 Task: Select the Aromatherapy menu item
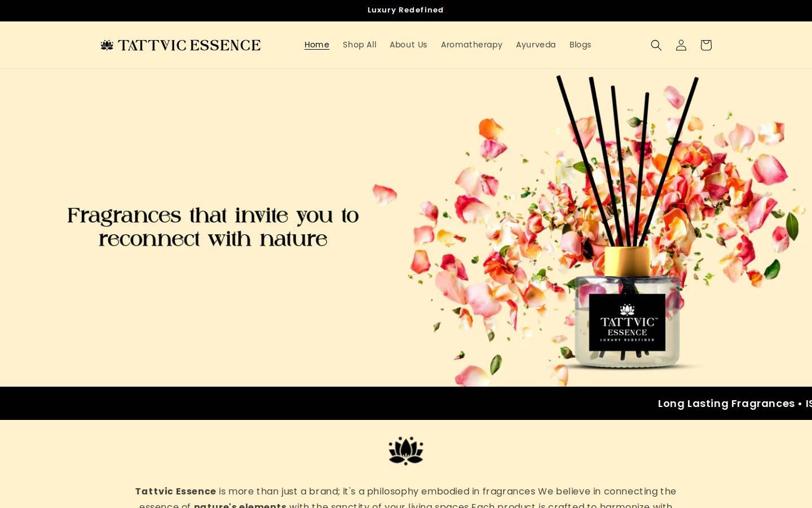471,45
